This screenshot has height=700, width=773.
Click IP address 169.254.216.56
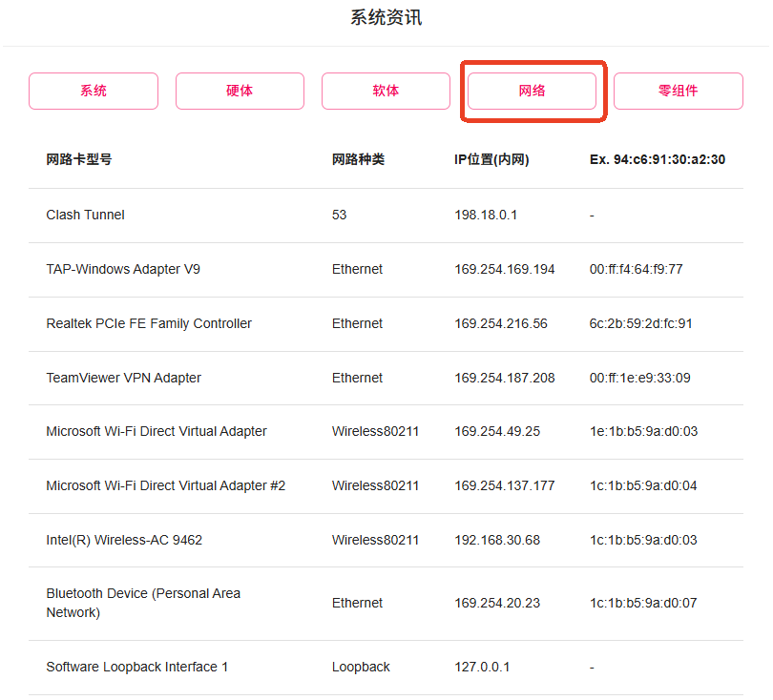point(501,323)
